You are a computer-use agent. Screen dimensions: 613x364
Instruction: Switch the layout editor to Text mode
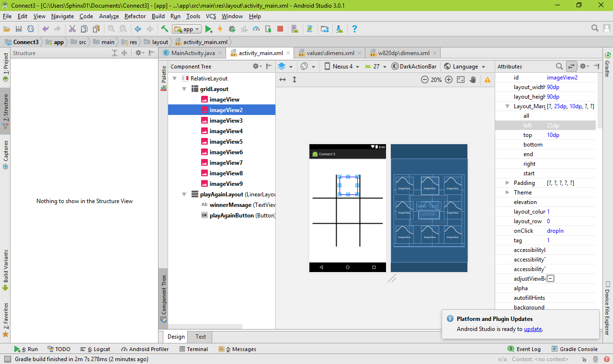coord(200,337)
